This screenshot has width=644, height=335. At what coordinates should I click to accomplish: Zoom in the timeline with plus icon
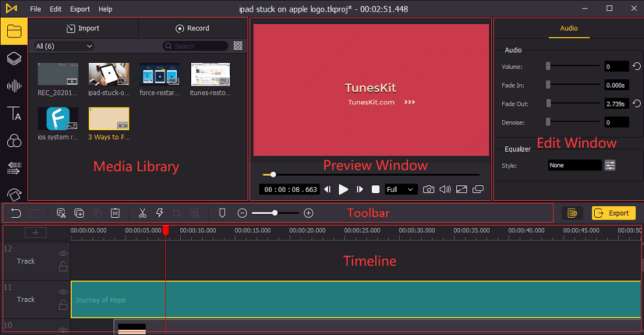308,213
